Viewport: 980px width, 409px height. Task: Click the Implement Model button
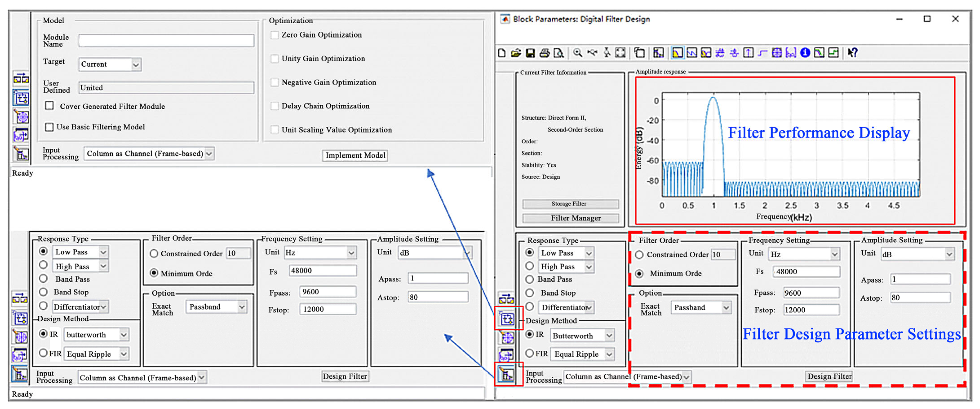pos(354,155)
